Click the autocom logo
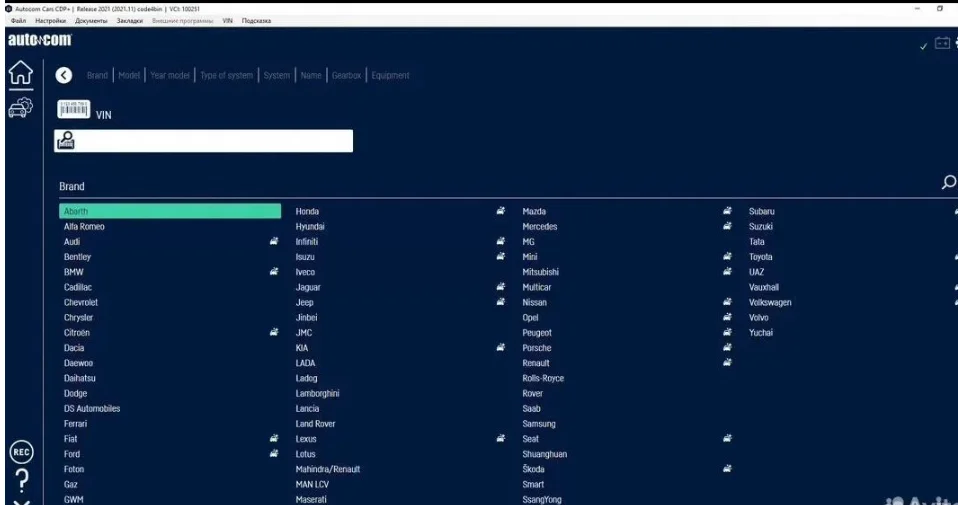This screenshot has height=505, width=958. point(40,40)
